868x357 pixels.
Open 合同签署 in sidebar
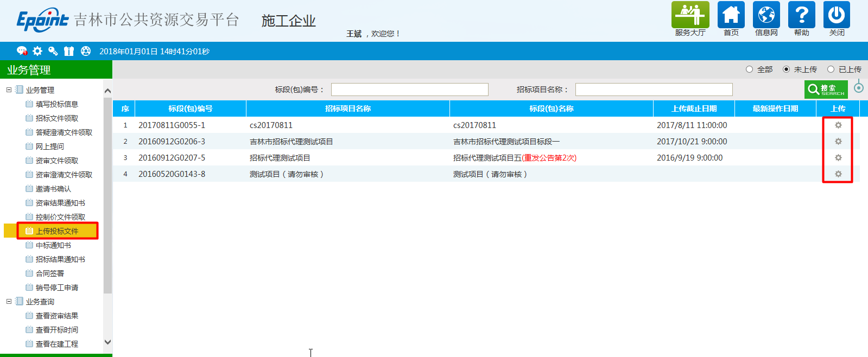coord(50,273)
